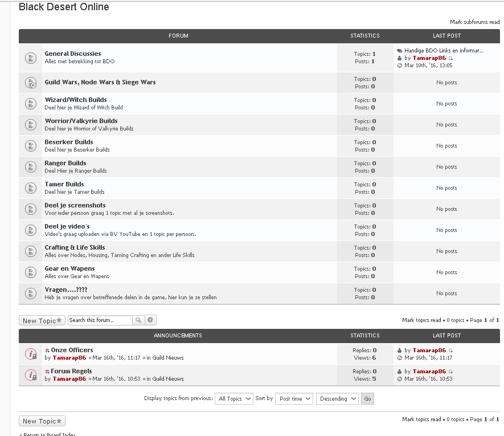This screenshot has width=504, height=436.
Task: Click Mark subforums read link
Action: (474, 22)
